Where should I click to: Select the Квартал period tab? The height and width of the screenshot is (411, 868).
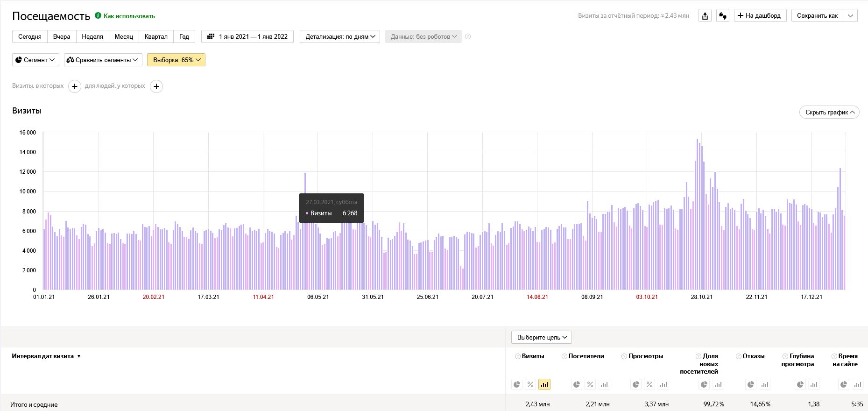tap(156, 36)
